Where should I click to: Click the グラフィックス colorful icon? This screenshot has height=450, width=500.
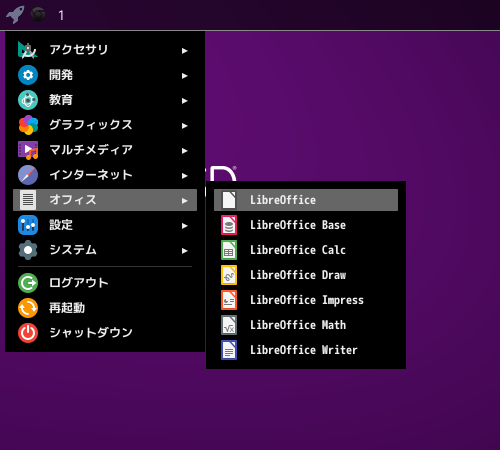[x=28, y=125]
